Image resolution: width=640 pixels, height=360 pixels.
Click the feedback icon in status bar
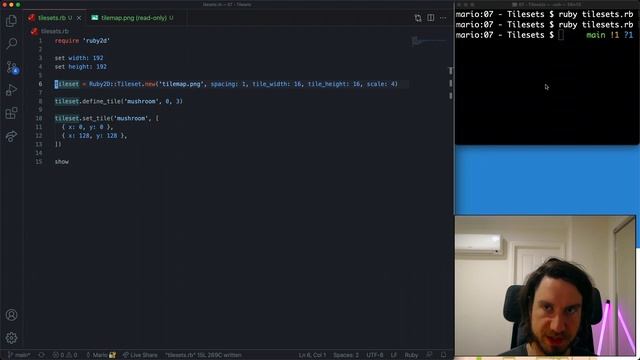pos(429,355)
